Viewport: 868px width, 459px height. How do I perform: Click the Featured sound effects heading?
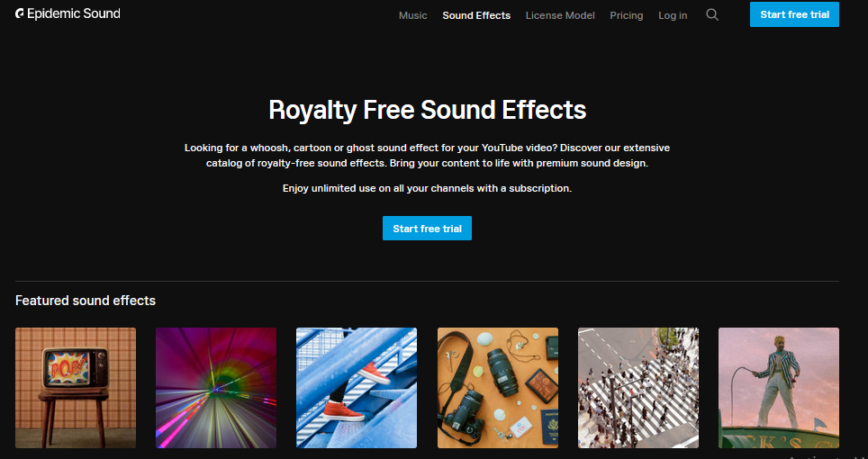86,301
